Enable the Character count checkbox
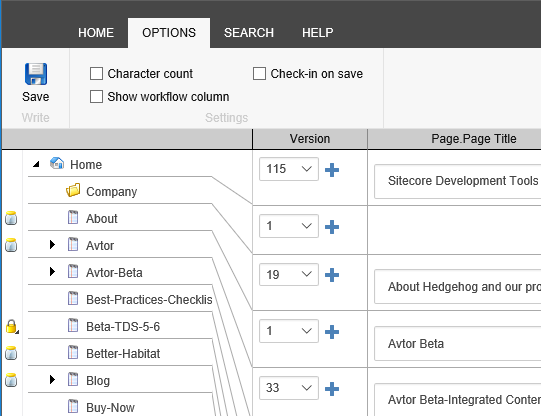Image resolution: width=541 pixels, height=416 pixels. pyautogui.click(x=96, y=73)
